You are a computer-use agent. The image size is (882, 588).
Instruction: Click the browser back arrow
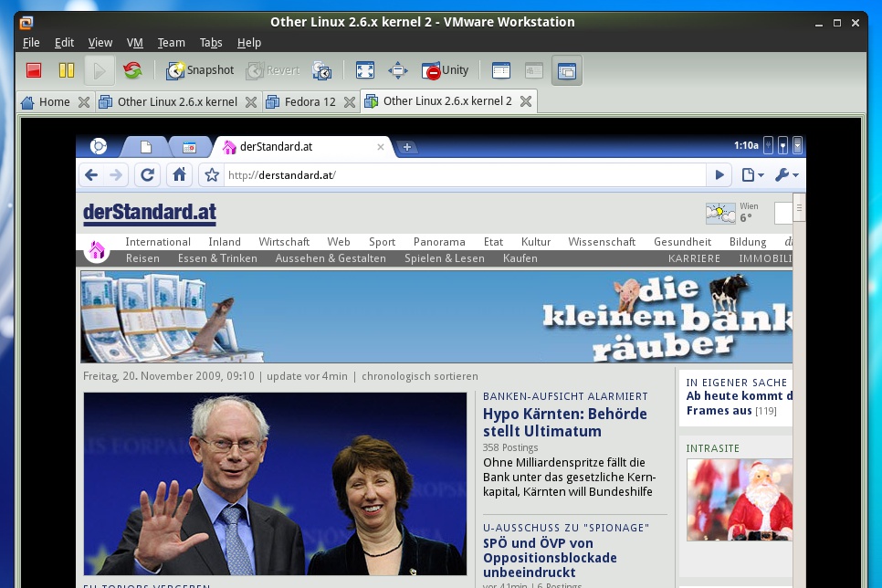(x=91, y=175)
